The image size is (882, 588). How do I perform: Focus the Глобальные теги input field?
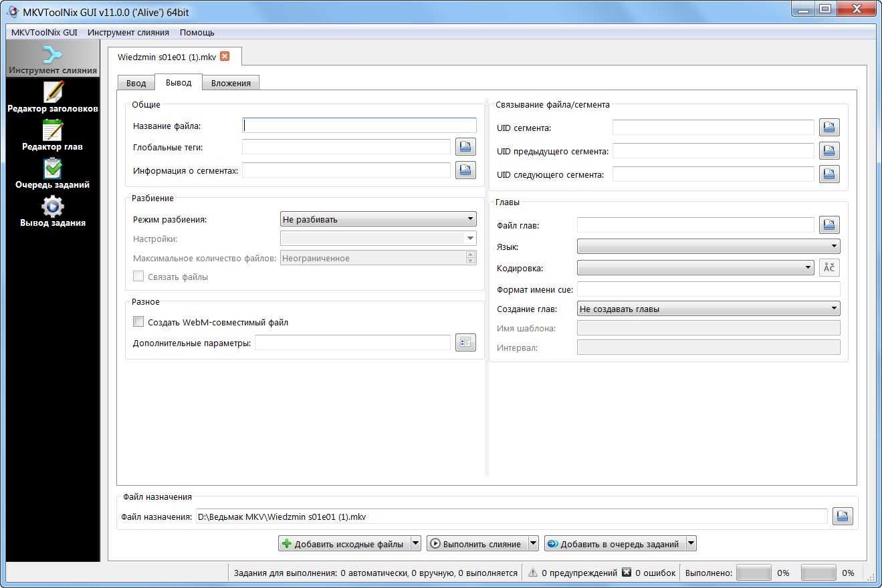point(346,147)
